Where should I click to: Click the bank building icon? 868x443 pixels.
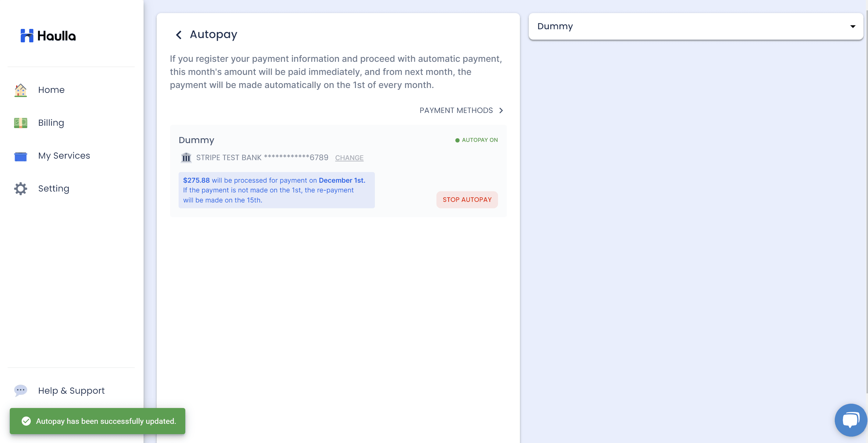pyautogui.click(x=186, y=157)
